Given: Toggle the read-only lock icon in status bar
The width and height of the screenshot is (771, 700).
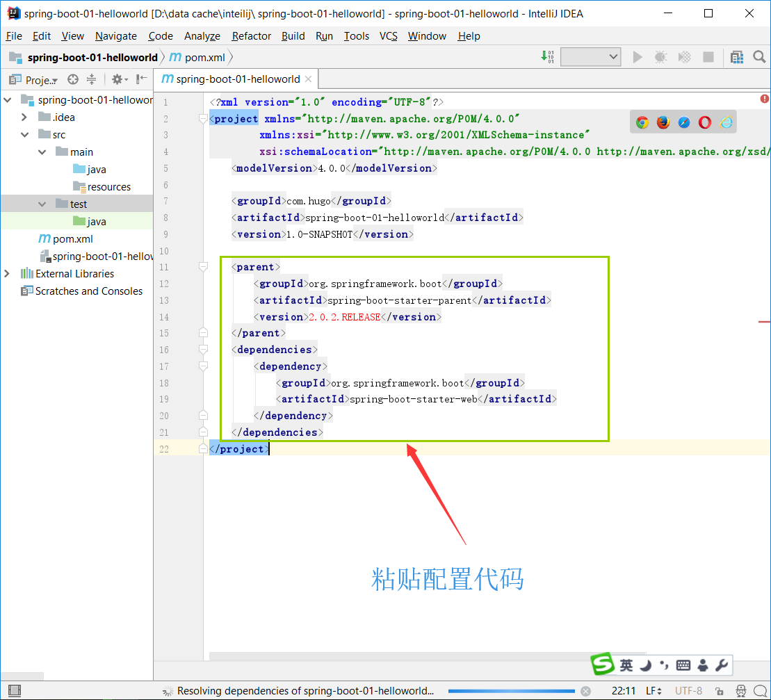Looking at the screenshot, I should click(x=719, y=691).
